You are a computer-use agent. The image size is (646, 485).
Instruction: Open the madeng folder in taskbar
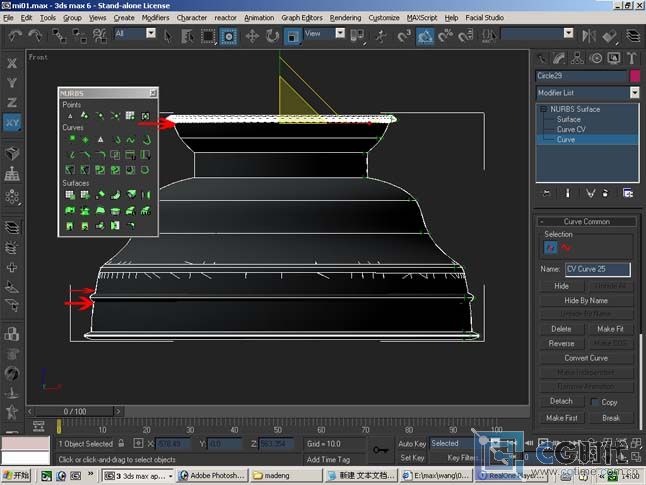click(x=286, y=476)
